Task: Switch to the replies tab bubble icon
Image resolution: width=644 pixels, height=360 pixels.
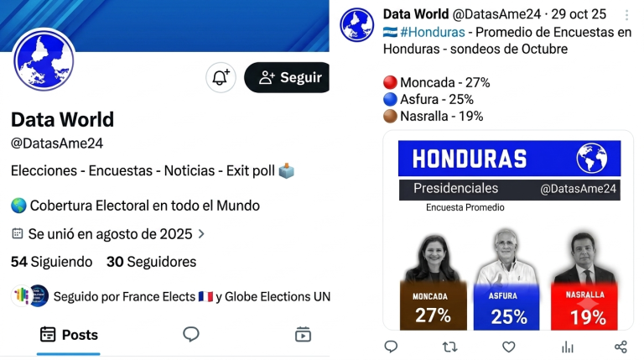Action: (190, 334)
